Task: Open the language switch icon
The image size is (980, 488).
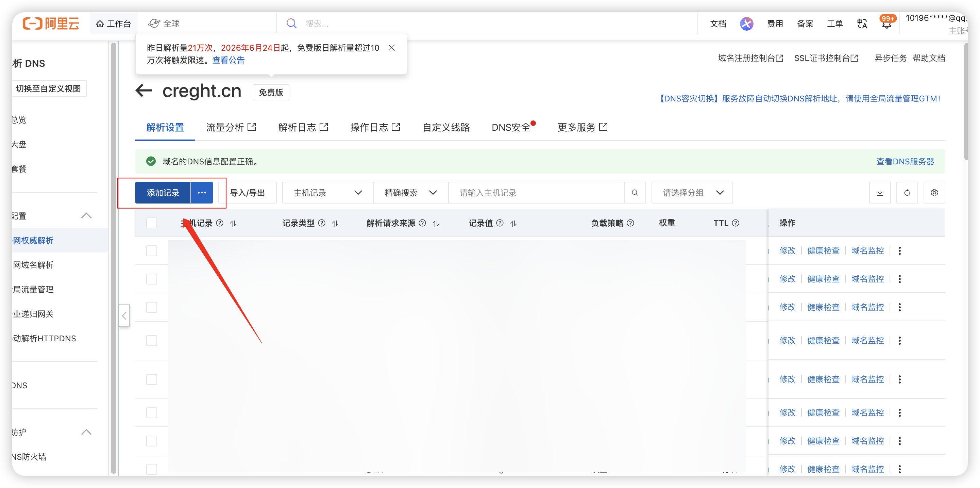Action: pyautogui.click(x=862, y=23)
